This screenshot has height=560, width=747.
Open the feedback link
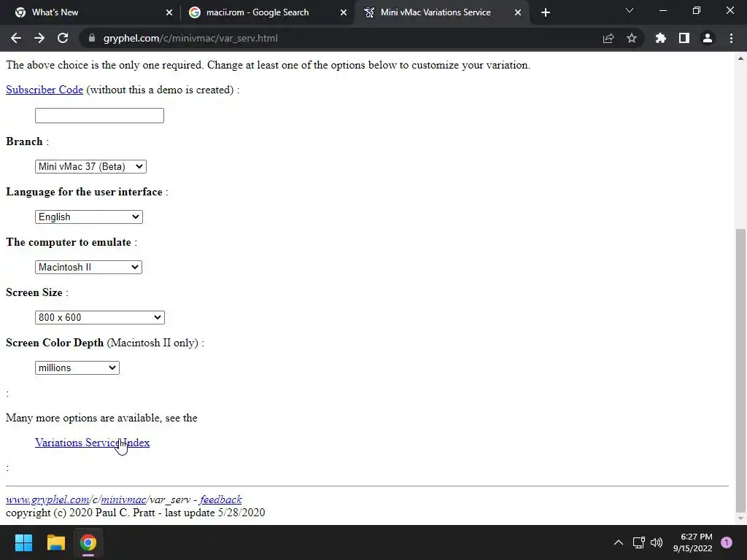click(x=221, y=499)
